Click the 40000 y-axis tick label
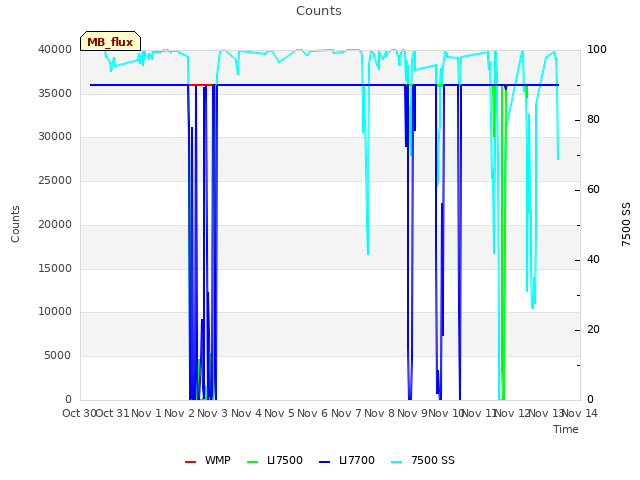The height and width of the screenshot is (480, 640). click(x=55, y=49)
